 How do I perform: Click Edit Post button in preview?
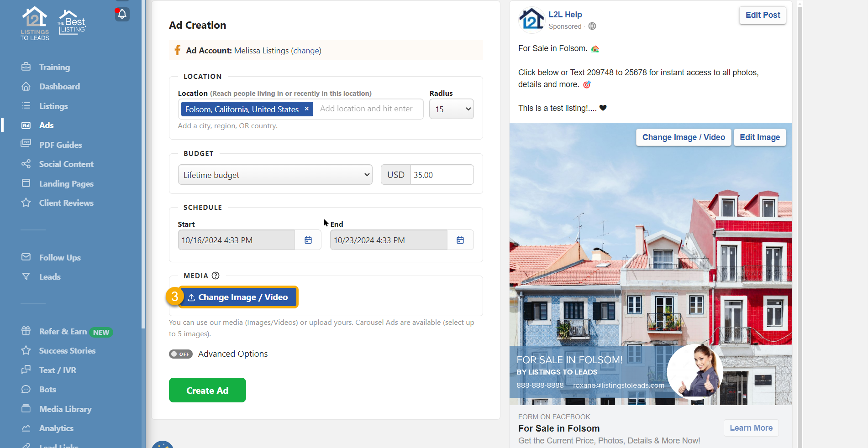coord(762,15)
